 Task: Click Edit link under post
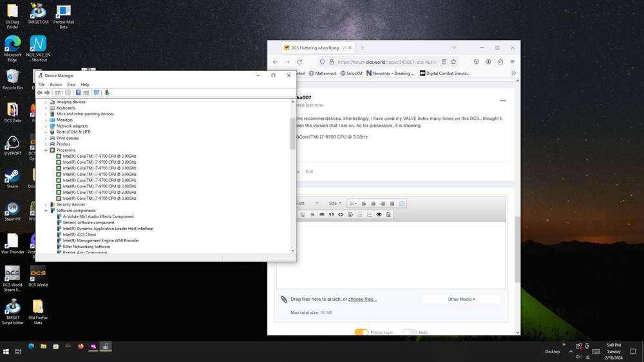309,172
